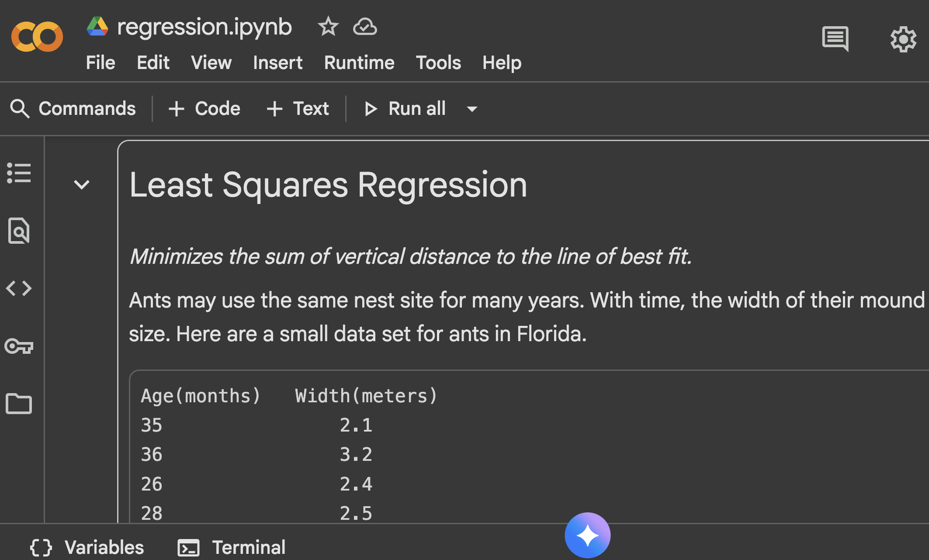Star the regression.ipynb notebook

pos(328,27)
